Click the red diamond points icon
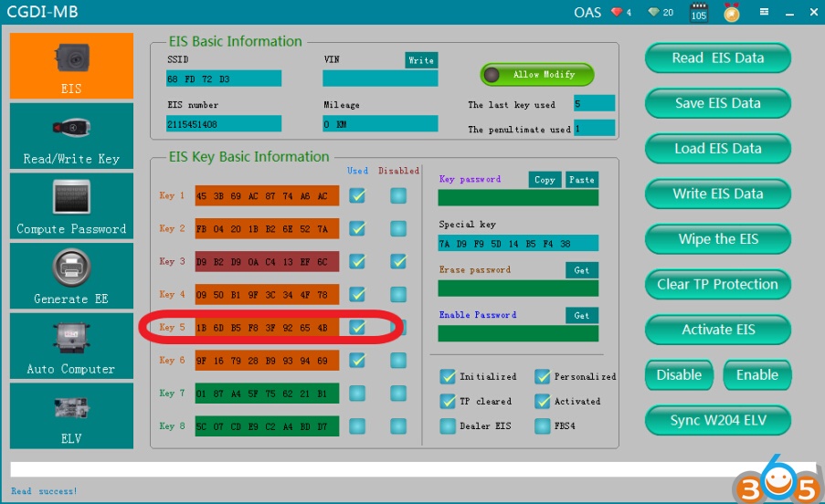This screenshot has height=504, width=825. coord(617,12)
